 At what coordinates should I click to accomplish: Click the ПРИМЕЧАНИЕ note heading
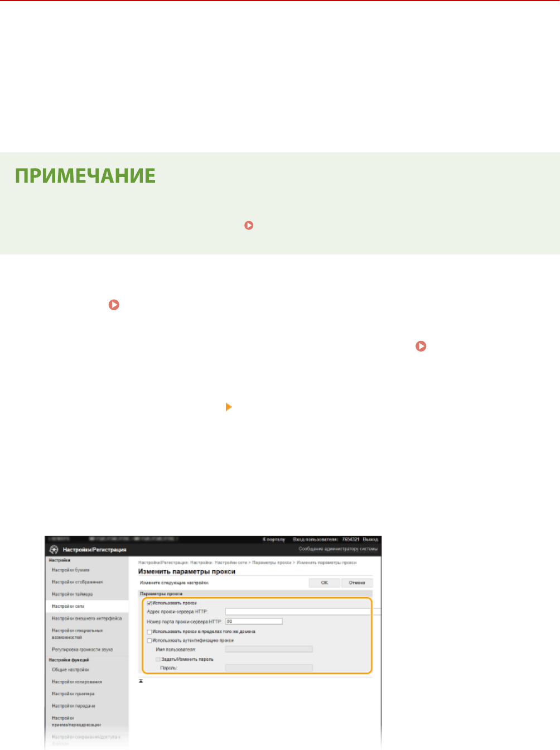tap(85, 176)
